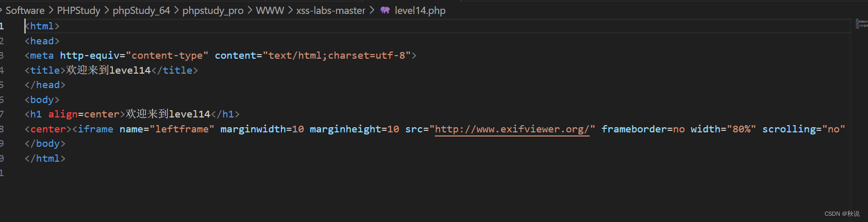Follow the http://www.exifviewer.org/ link
This screenshot has width=868, height=222.
pos(512,129)
